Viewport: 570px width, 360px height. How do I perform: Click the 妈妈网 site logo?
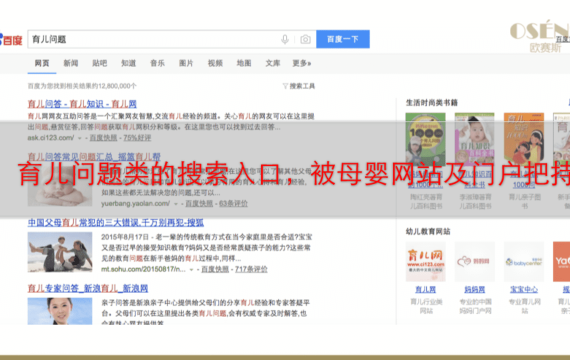click(x=474, y=262)
